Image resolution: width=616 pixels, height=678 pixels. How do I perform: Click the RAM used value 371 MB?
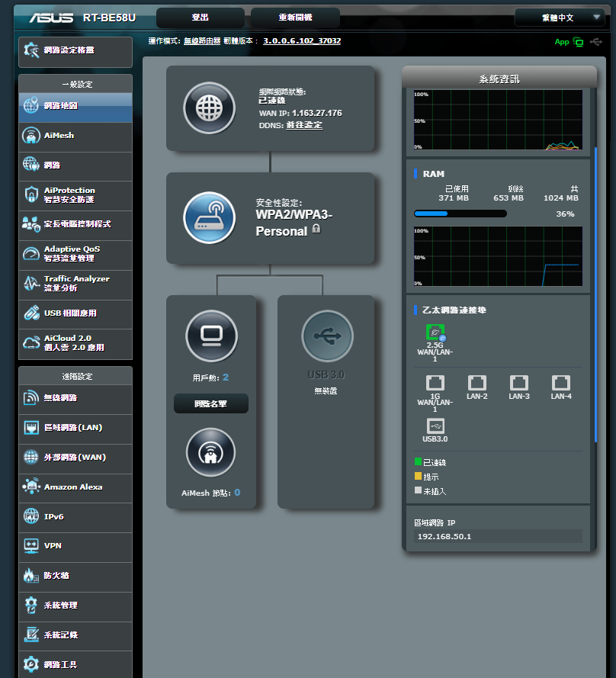coord(454,198)
